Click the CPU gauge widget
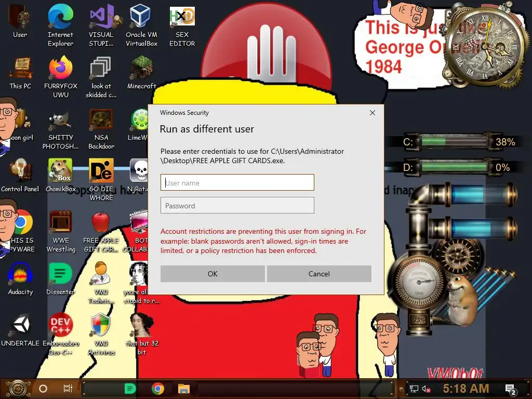The image size is (532, 399). coord(419,282)
